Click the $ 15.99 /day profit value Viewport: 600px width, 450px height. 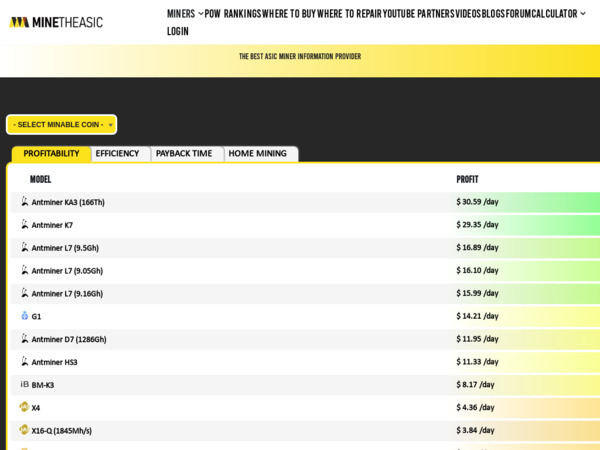pyautogui.click(x=477, y=293)
